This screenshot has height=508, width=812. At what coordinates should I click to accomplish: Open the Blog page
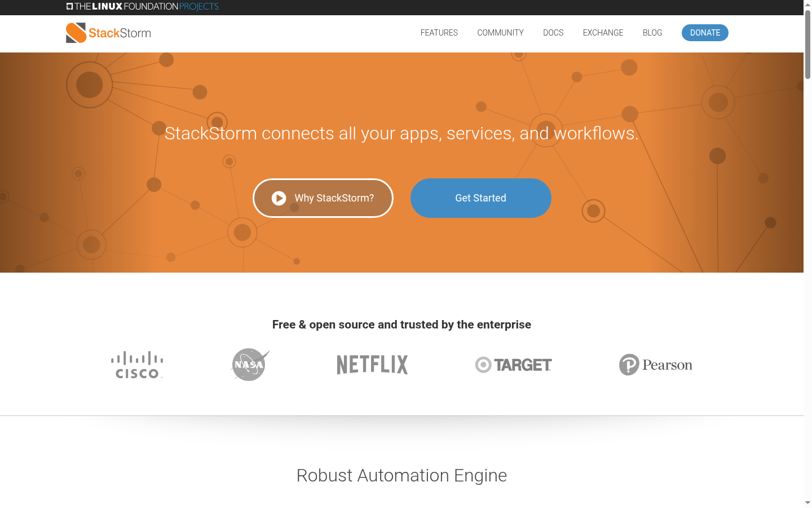[x=652, y=33]
